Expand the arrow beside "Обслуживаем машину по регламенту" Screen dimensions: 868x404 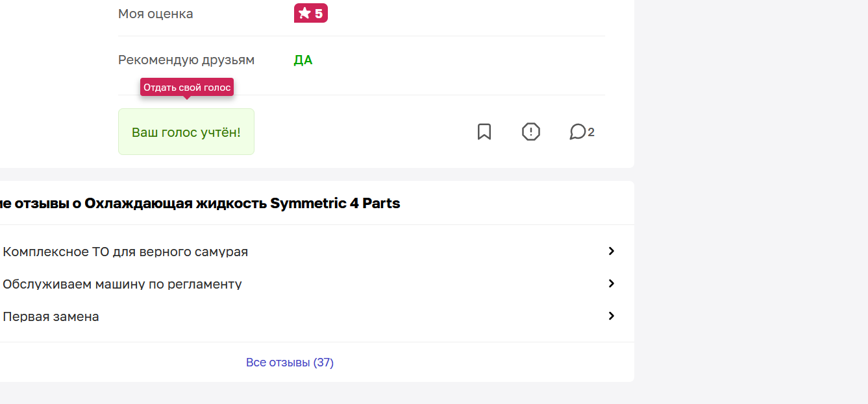[x=611, y=283]
